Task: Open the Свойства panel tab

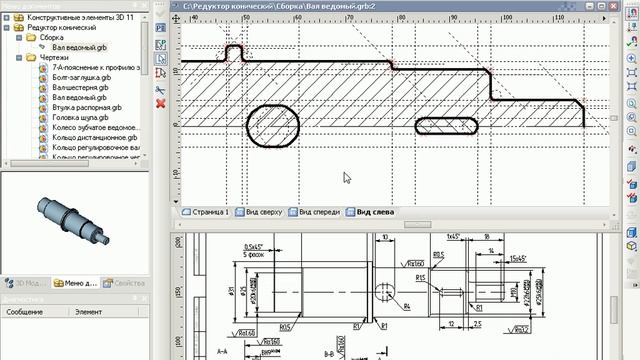Action: [124, 283]
